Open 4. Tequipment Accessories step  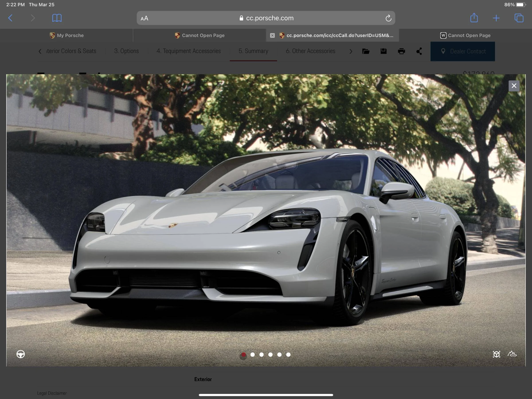point(189,51)
